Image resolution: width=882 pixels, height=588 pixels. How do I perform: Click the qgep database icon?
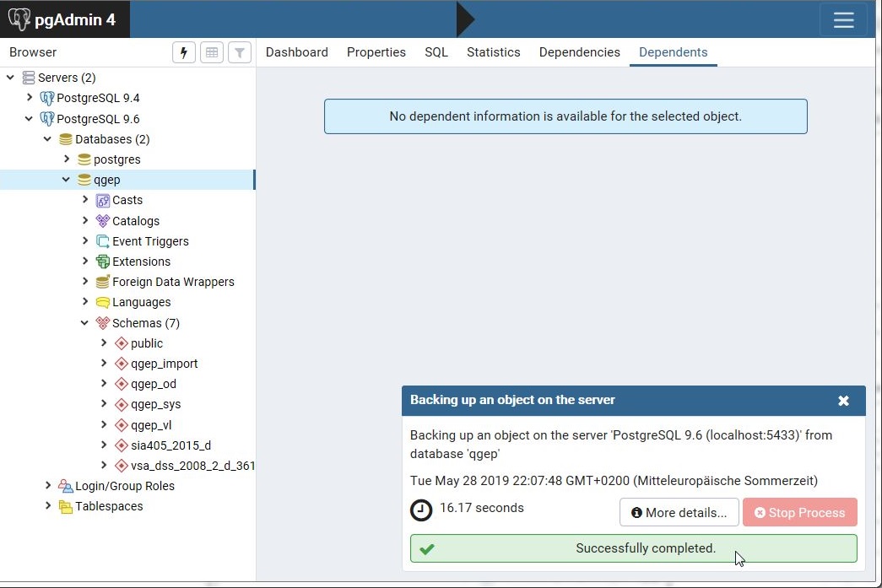point(84,180)
